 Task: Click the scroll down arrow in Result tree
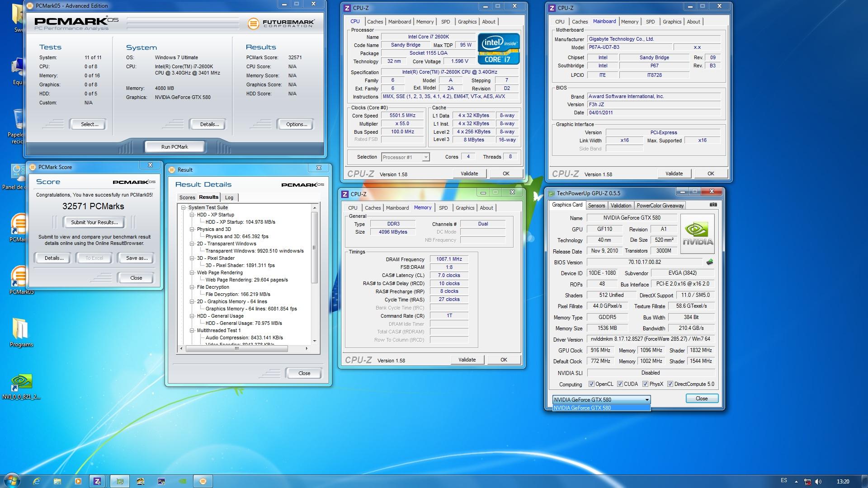tap(315, 341)
